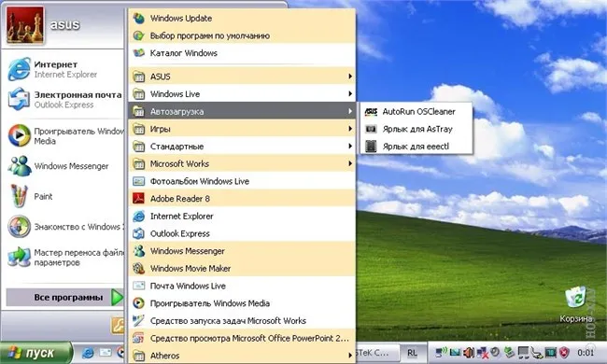Open the Корзина recycle bin on desktop
The image size is (607, 364).
click(575, 305)
